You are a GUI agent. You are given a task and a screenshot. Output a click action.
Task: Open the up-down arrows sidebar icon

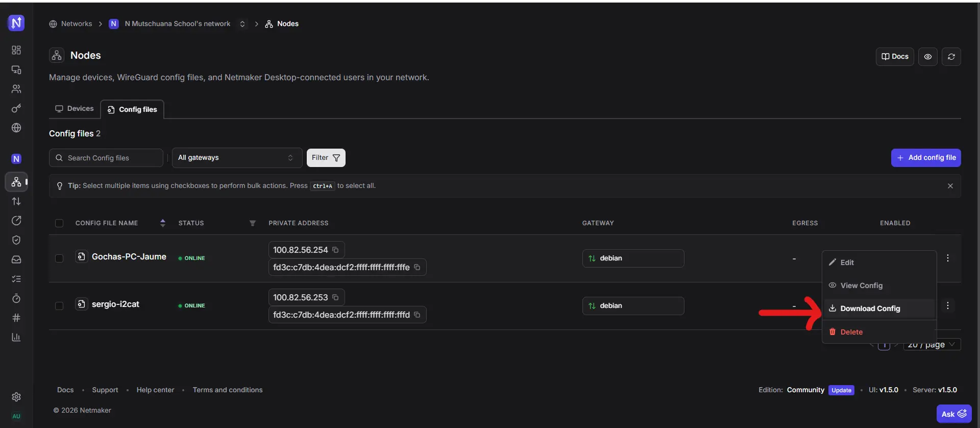pos(16,201)
